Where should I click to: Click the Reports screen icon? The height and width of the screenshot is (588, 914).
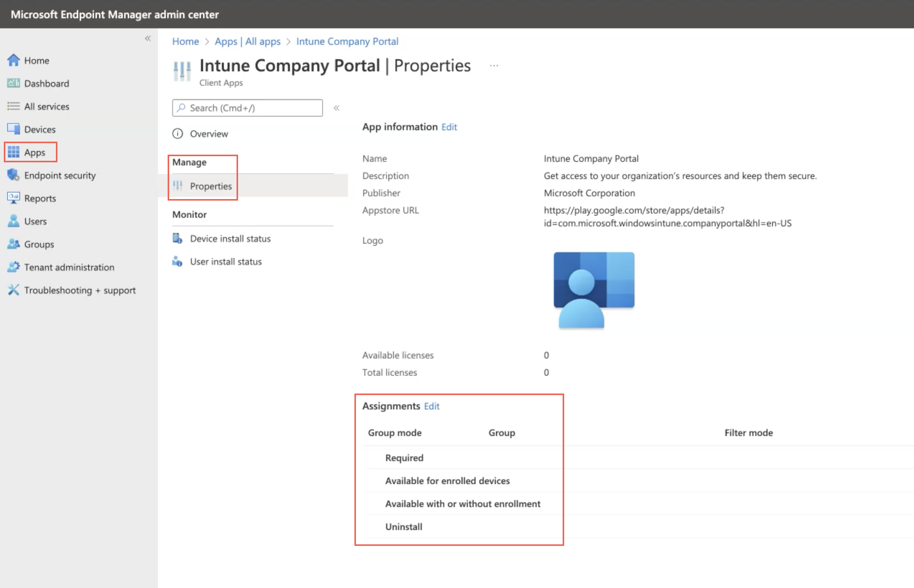tap(13, 198)
